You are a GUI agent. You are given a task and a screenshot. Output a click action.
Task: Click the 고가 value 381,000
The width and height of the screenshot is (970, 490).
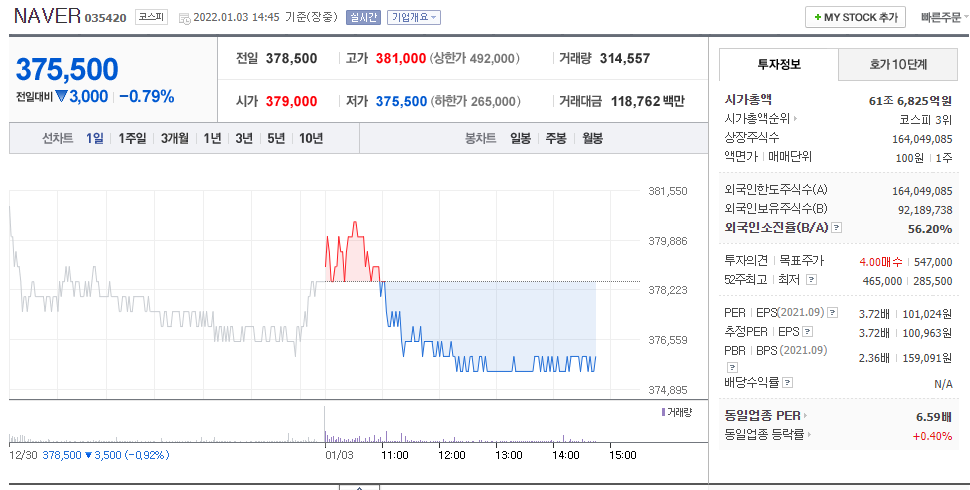tap(401, 59)
